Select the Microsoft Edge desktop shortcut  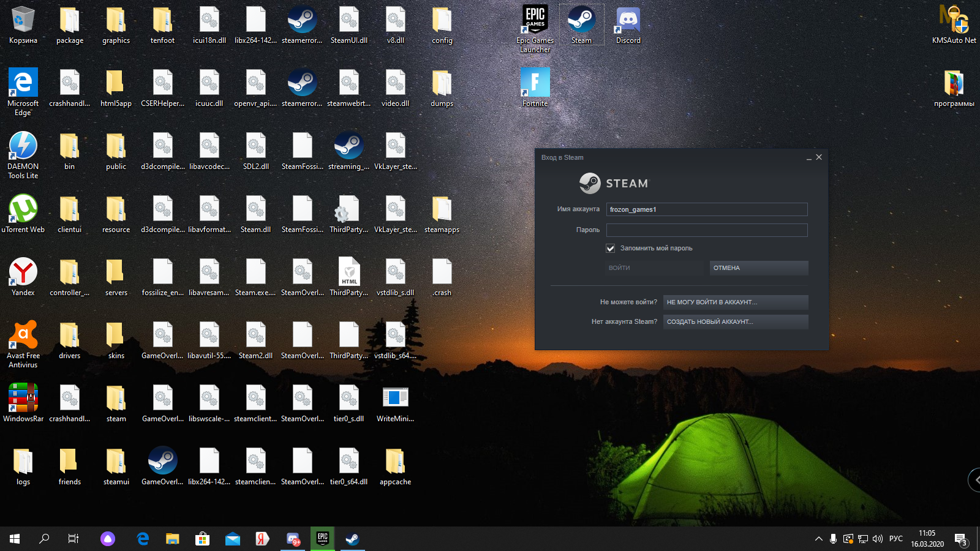coord(23,92)
